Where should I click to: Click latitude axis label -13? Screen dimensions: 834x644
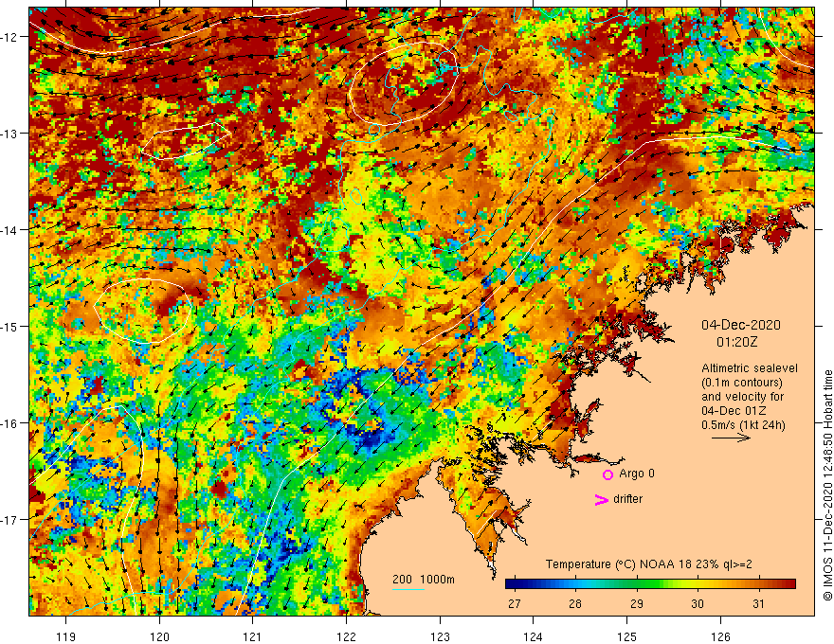[9, 134]
